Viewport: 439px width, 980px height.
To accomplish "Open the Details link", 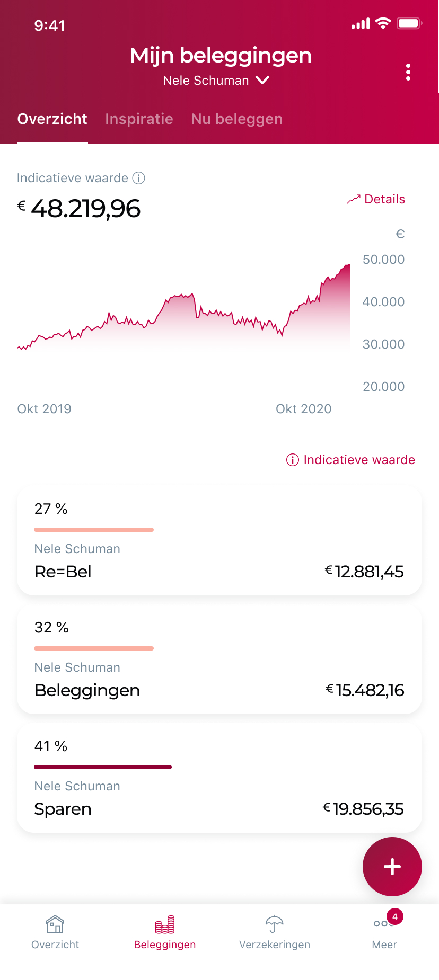I will coord(384,200).
